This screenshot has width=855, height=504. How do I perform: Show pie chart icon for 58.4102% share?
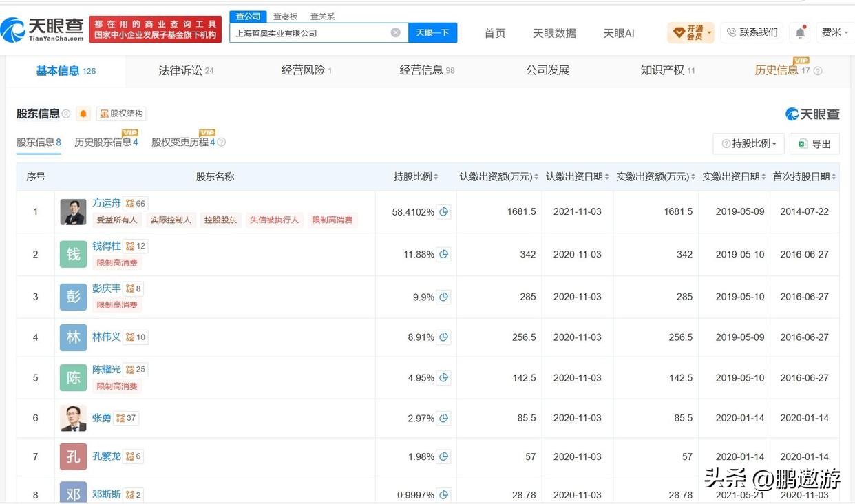click(444, 211)
